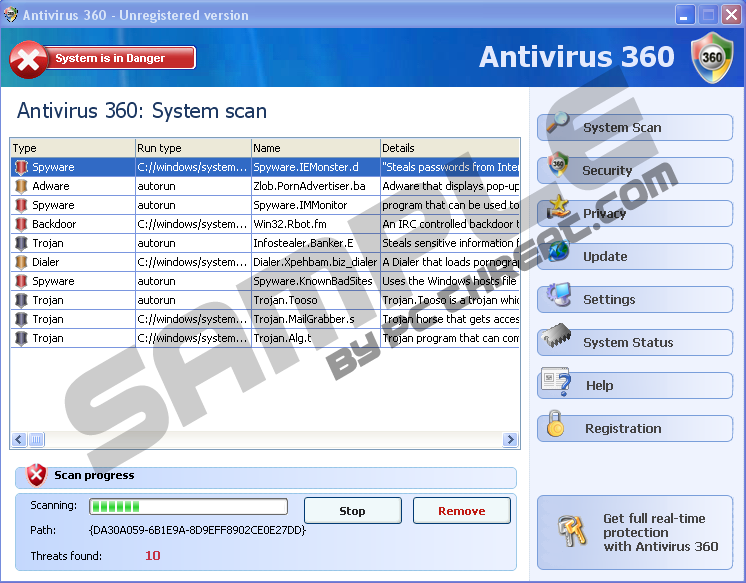Click shield icon of Backdoor row

[x=21, y=224]
